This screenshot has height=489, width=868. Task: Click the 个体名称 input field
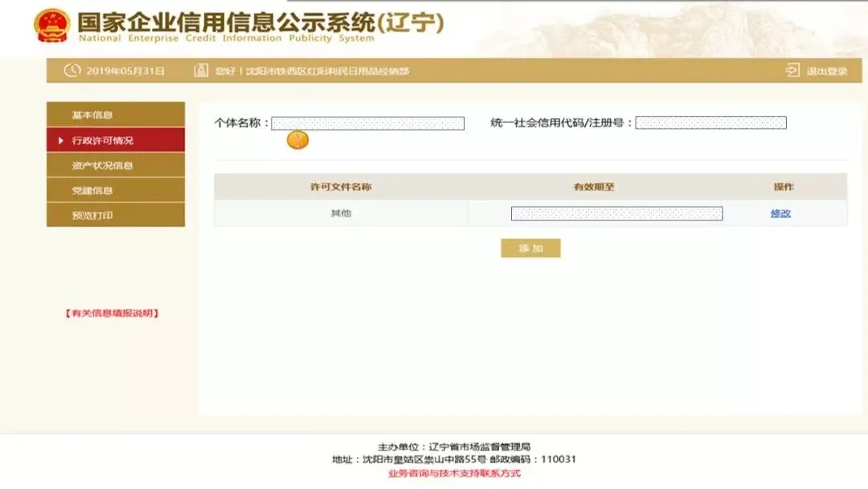coord(367,123)
